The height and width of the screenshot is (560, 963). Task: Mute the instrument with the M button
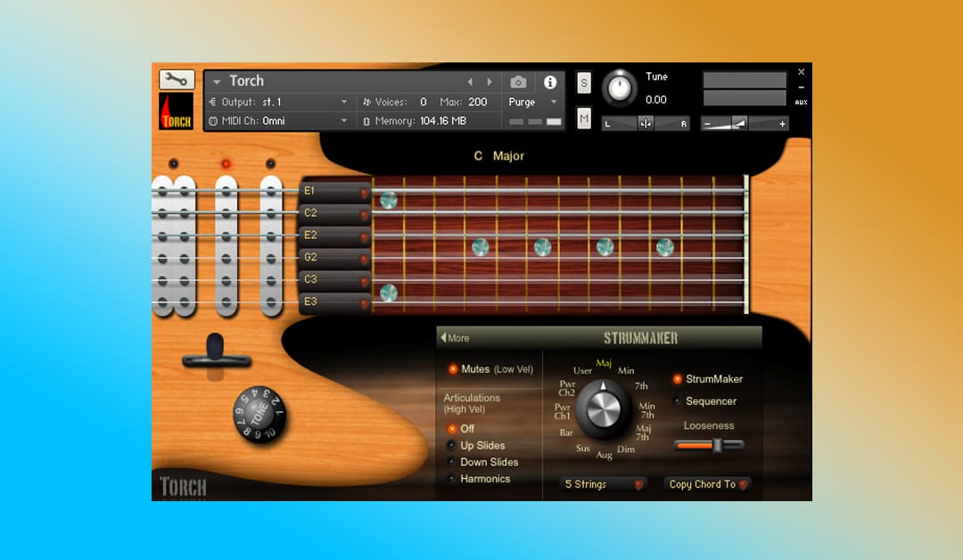click(583, 118)
